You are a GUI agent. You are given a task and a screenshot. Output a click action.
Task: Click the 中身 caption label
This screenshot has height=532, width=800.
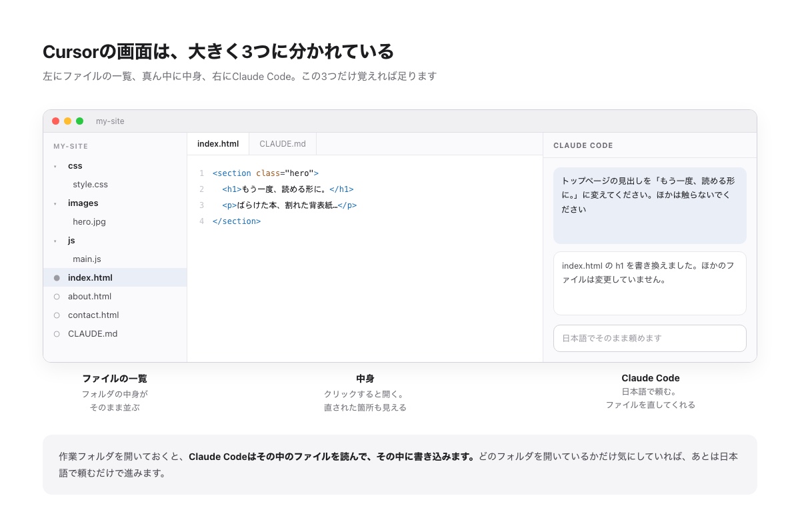click(365, 379)
